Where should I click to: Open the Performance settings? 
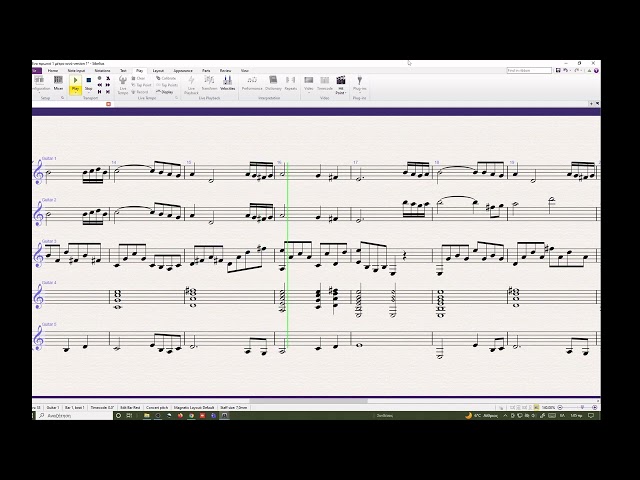click(x=252, y=83)
